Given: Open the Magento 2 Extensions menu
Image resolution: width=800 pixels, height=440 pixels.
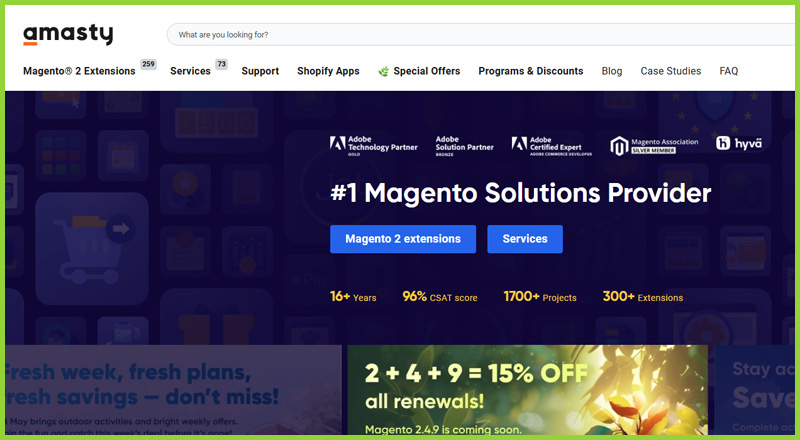Looking at the screenshot, I should (x=79, y=71).
